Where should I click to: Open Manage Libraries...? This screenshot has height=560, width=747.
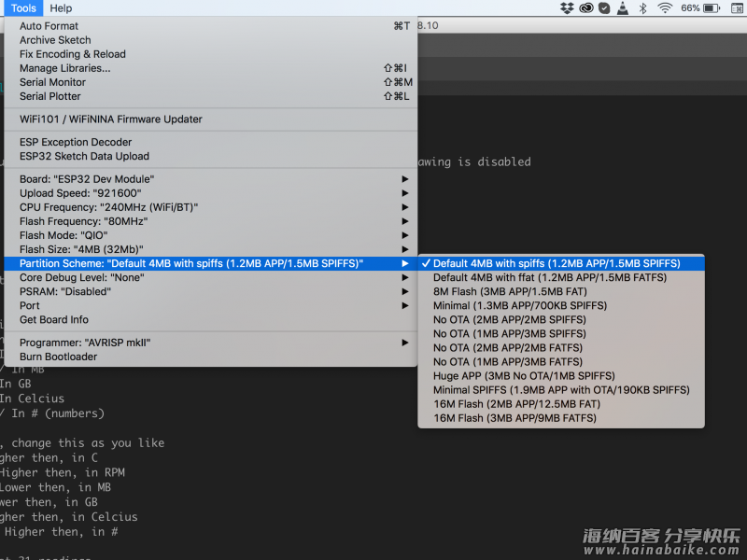click(211, 68)
